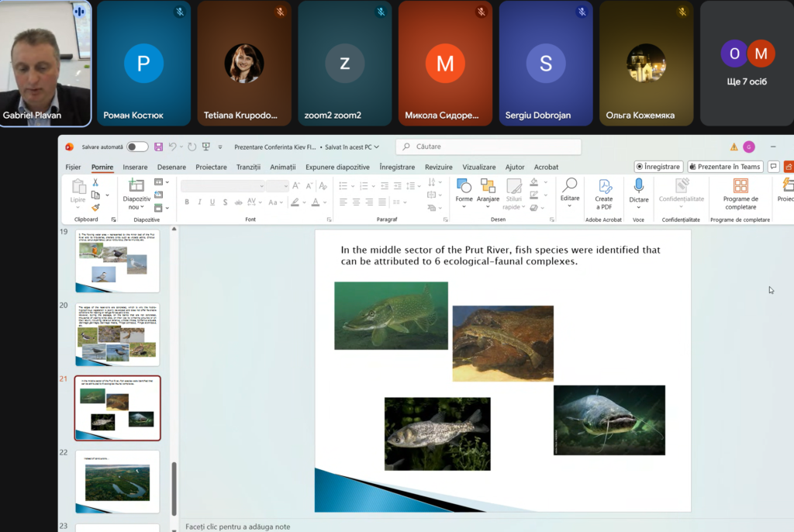Viewport: 794px width, 532px height.
Task: Click the Create a PDF icon
Action: click(x=603, y=186)
